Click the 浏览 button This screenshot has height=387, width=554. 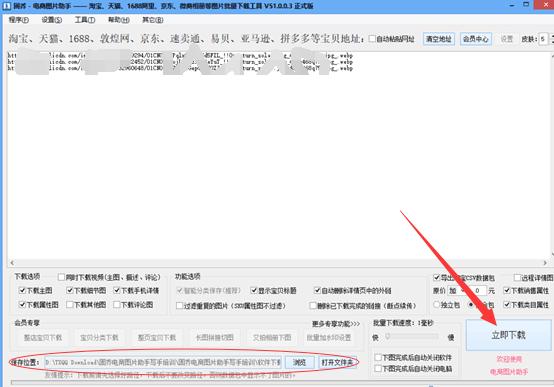click(299, 362)
